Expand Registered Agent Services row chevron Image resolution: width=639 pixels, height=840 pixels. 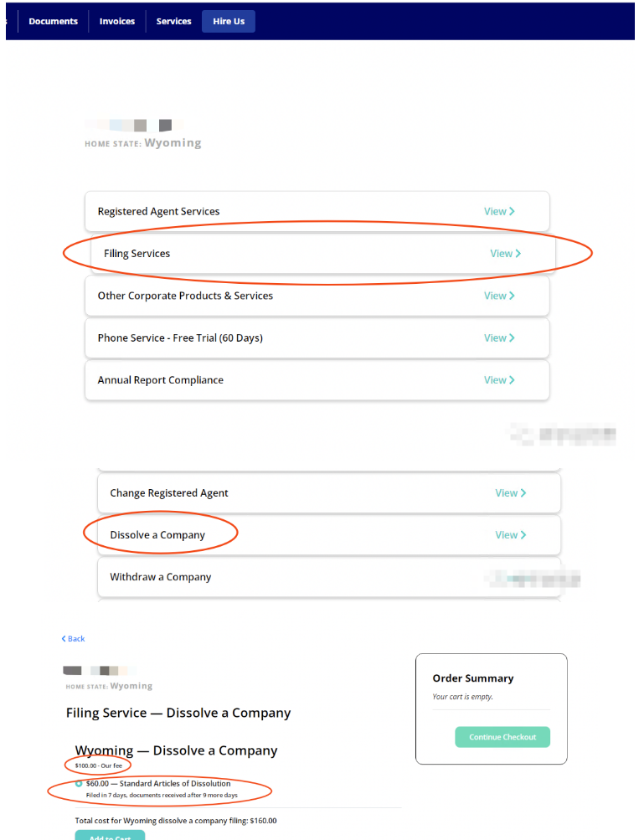click(x=513, y=212)
